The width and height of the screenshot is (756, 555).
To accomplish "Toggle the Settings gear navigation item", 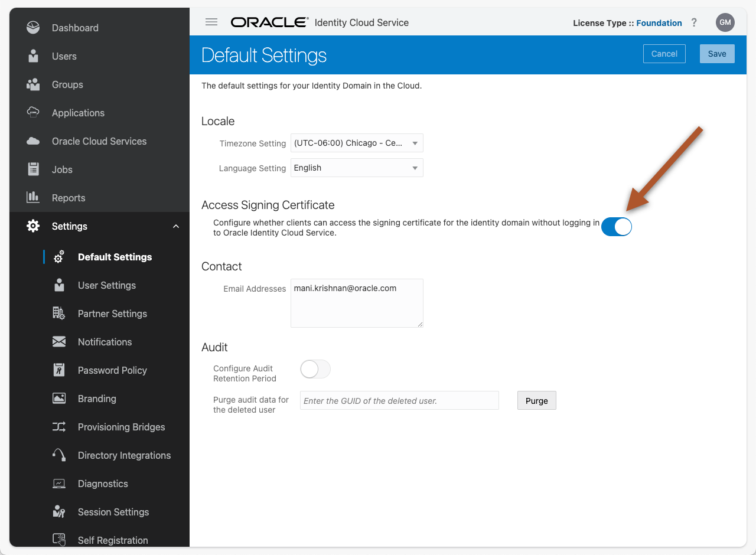I will [33, 226].
